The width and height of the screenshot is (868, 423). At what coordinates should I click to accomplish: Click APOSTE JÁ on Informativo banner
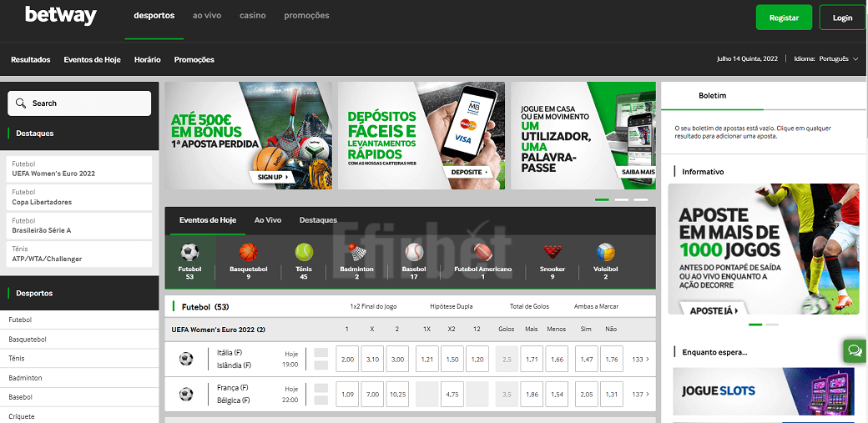[x=713, y=310]
